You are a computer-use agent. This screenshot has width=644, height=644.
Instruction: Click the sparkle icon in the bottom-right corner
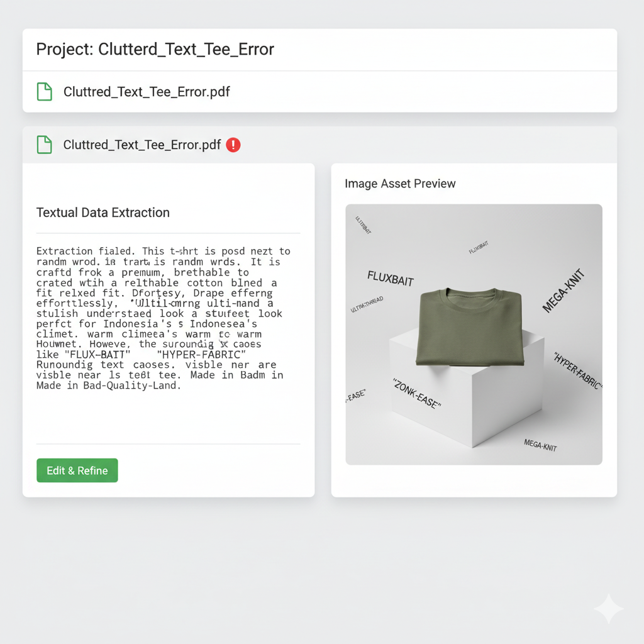coord(608,609)
